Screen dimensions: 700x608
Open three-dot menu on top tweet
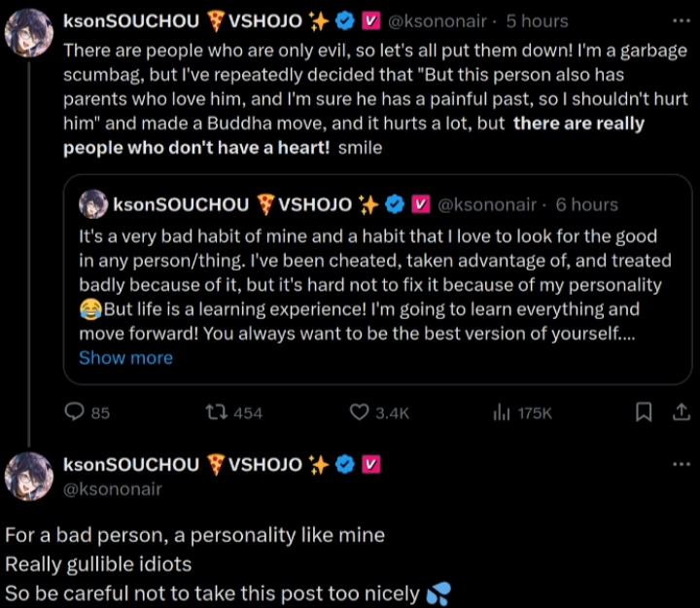pos(676,20)
